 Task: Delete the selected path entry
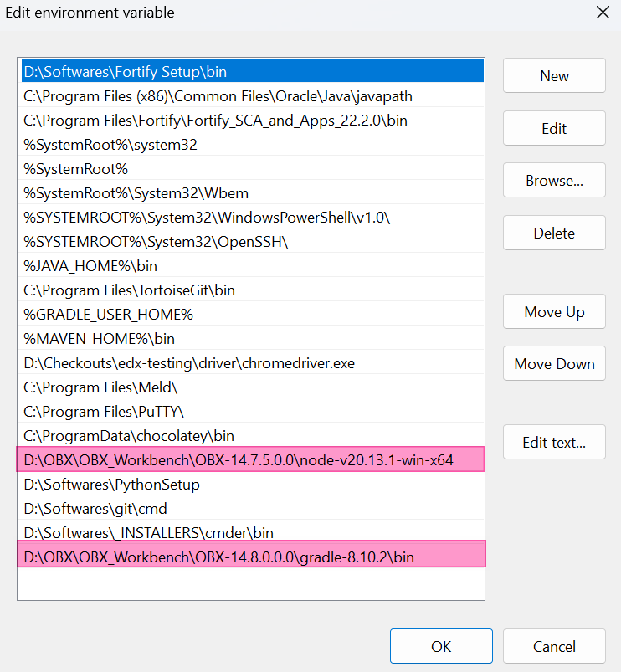554,233
